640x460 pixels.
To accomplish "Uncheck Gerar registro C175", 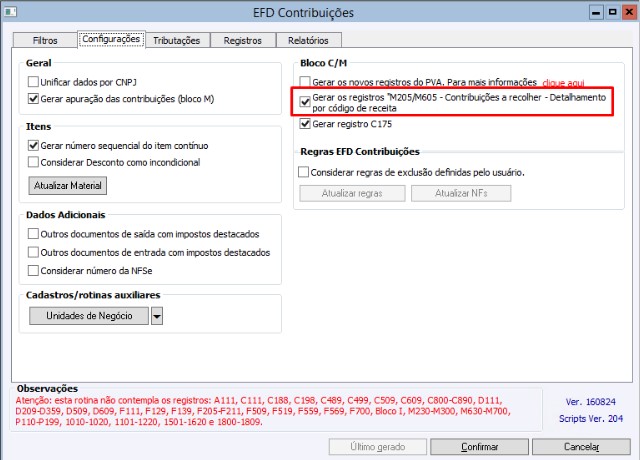I will pyautogui.click(x=305, y=124).
